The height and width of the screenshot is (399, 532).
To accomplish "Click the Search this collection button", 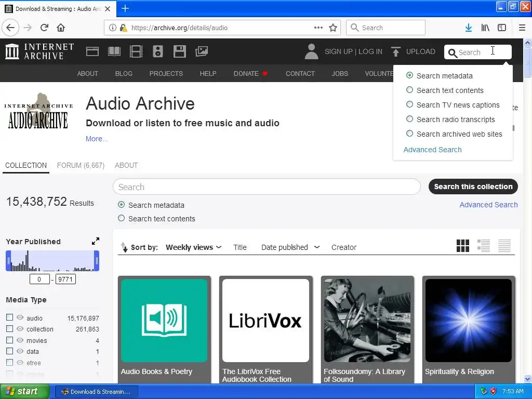I will (x=473, y=187).
